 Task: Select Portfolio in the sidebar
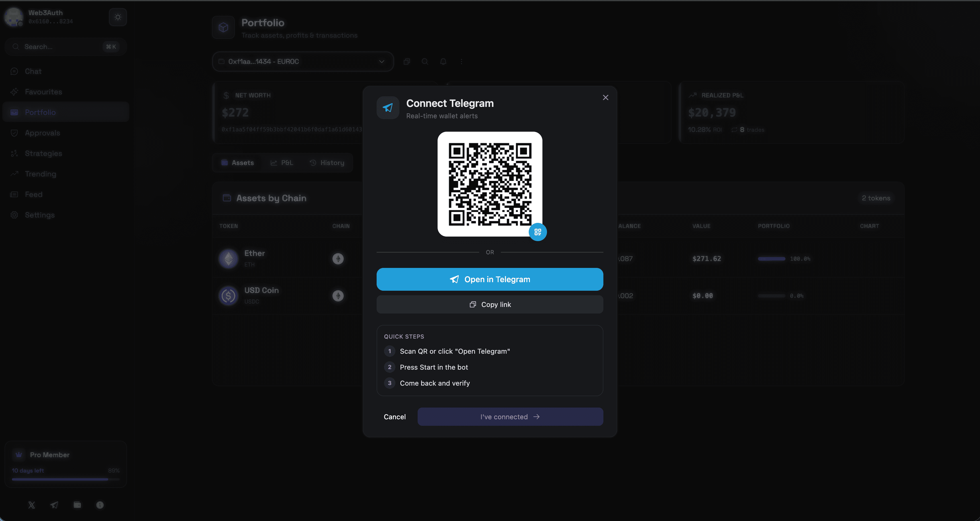(x=66, y=112)
